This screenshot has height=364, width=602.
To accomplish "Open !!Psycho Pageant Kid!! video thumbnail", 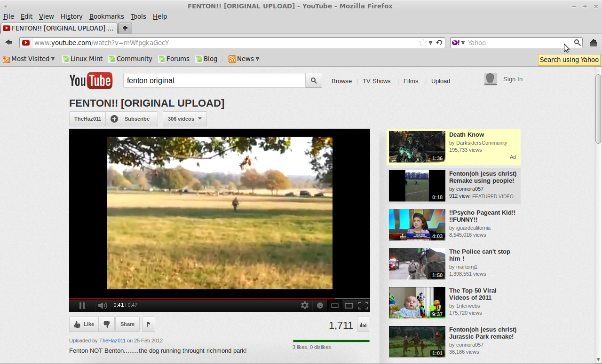I will pos(417,225).
